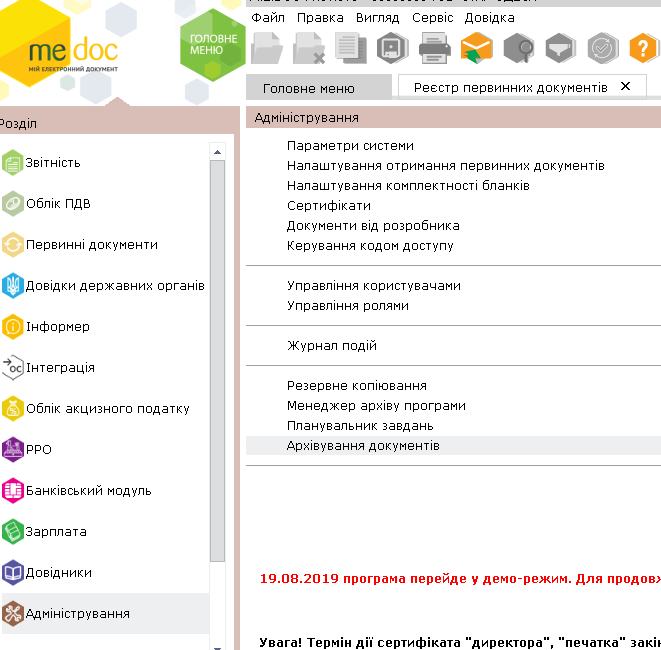Open Документи від розробника
This screenshot has height=650, width=661.
(373, 226)
